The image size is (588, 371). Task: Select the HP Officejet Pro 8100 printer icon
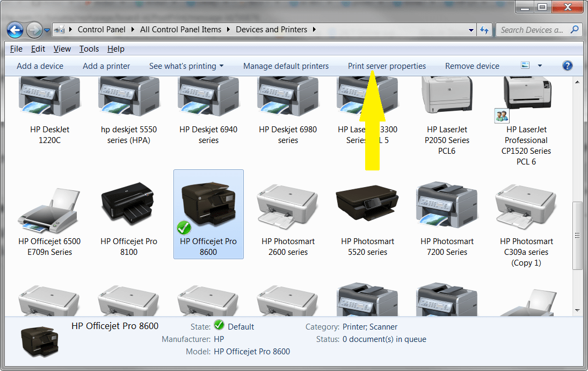tap(129, 204)
